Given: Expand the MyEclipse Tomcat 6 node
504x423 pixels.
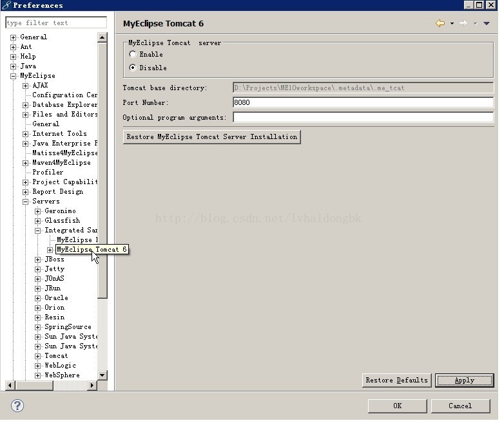Looking at the screenshot, I should (x=50, y=250).
